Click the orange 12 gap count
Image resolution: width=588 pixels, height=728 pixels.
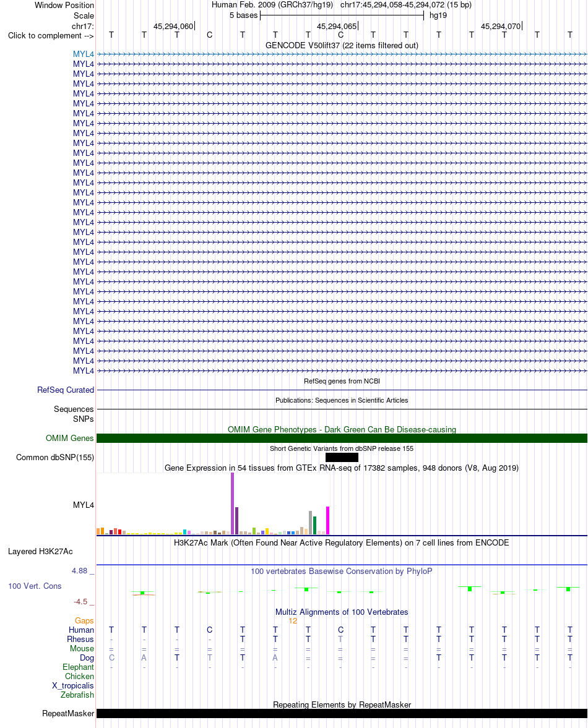(x=293, y=621)
